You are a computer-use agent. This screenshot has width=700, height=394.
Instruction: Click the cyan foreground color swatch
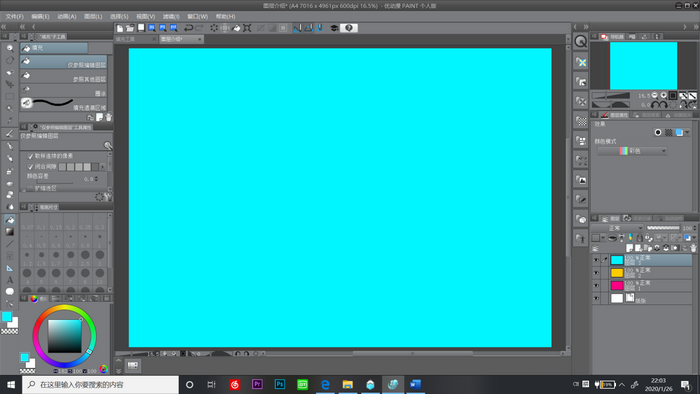7,317
